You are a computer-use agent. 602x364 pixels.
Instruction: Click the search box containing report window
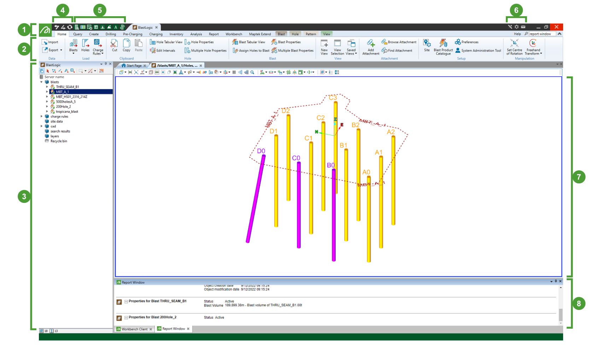tap(542, 34)
